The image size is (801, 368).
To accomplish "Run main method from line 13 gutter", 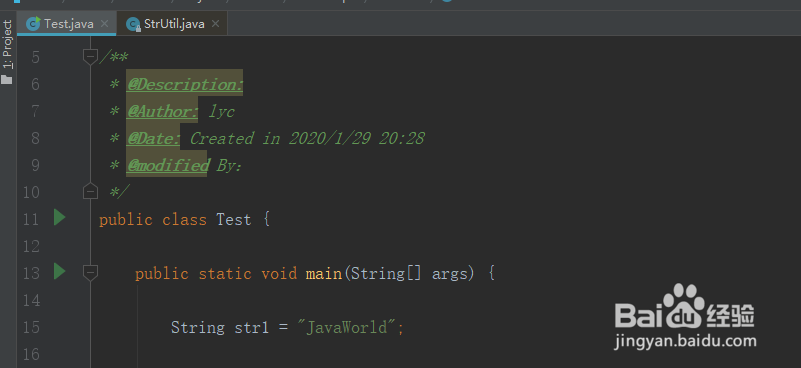I will tap(60, 271).
